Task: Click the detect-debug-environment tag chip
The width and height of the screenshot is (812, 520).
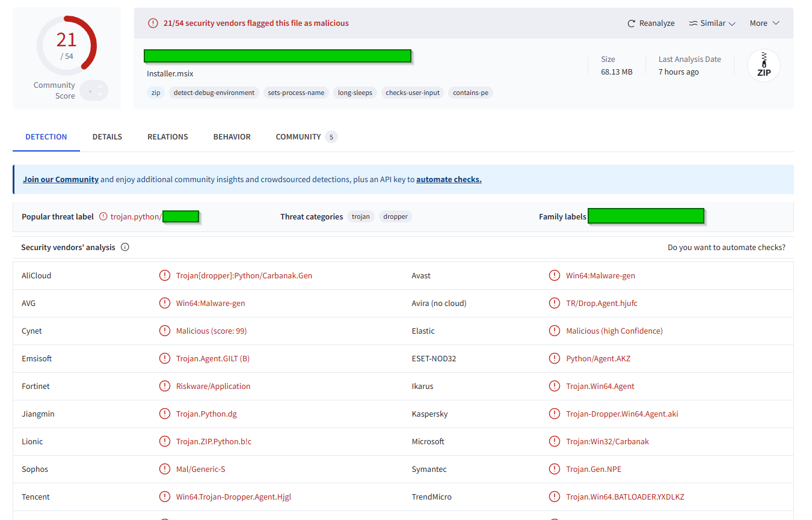Action: 214,93
